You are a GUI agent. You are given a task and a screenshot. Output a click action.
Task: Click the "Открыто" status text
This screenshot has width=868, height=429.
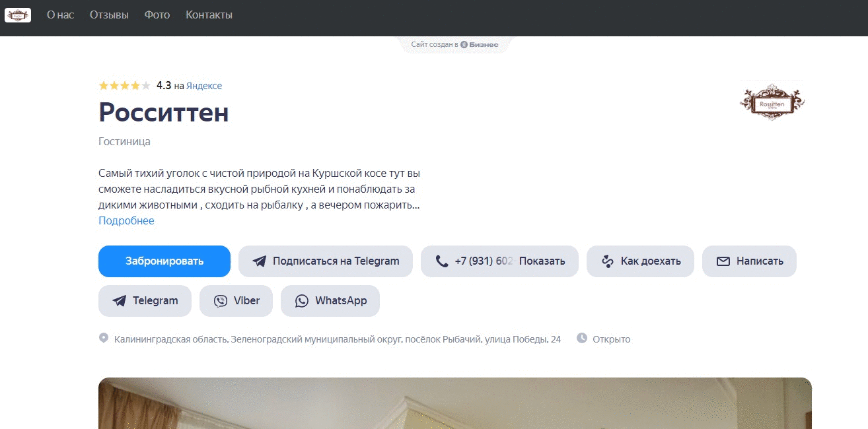(611, 339)
